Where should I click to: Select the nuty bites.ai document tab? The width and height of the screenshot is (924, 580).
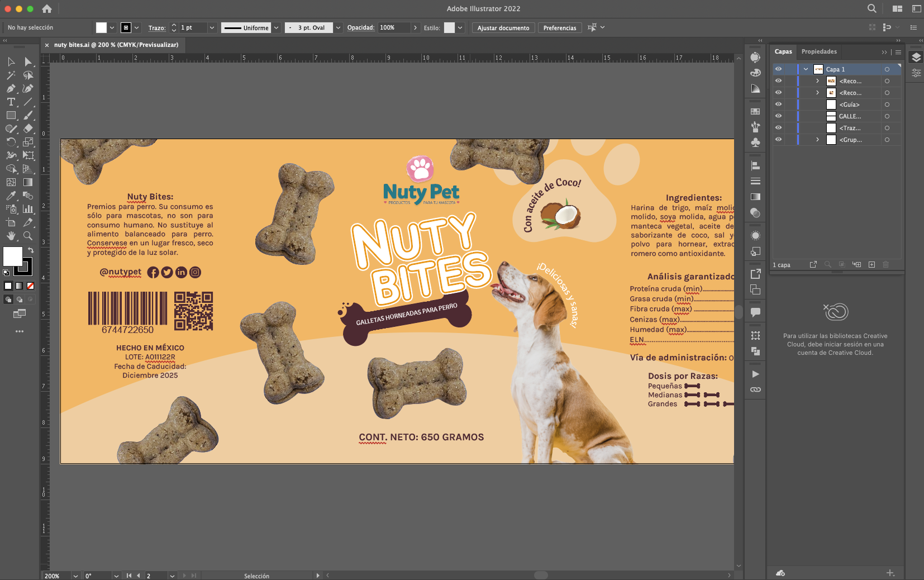[115, 45]
